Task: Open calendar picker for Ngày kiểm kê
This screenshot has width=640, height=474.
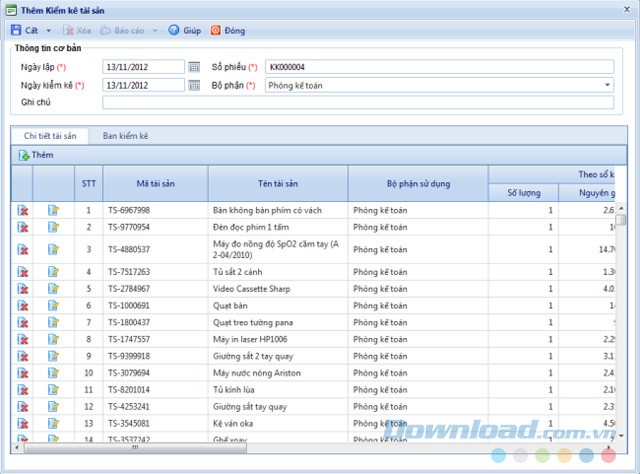Action: pyautogui.click(x=194, y=85)
